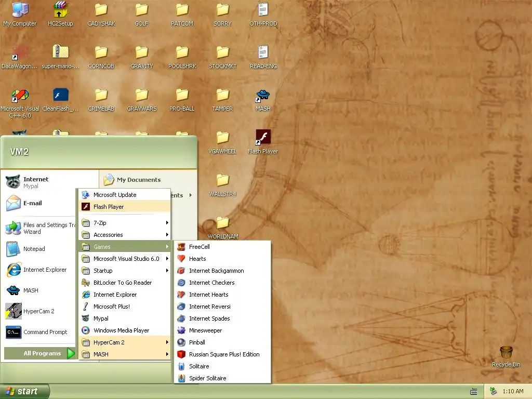
Task: Expand the HyperCam 2 program group
Action: click(x=125, y=342)
